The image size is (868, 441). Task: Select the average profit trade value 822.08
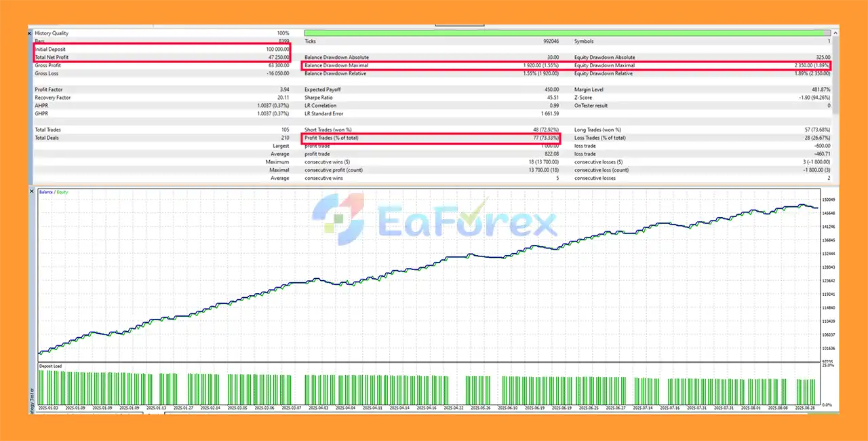[x=552, y=154]
